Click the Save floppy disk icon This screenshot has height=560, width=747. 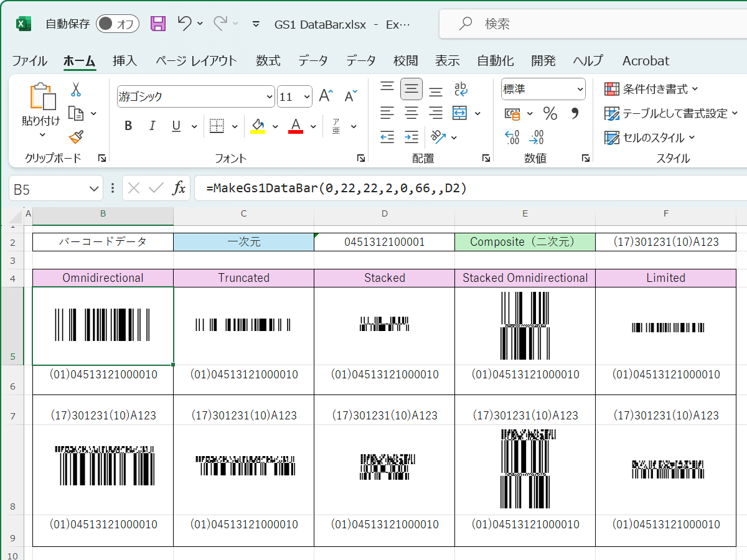coord(158,24)
